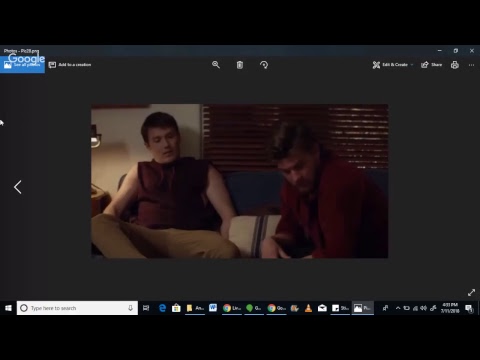Show hidden system tray icons
Image resolution: width=480 pixels, height=360 pixels.
click(398, 308)
